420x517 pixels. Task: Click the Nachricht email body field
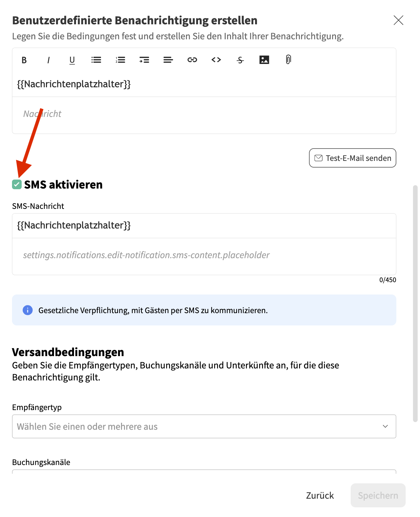204,114
